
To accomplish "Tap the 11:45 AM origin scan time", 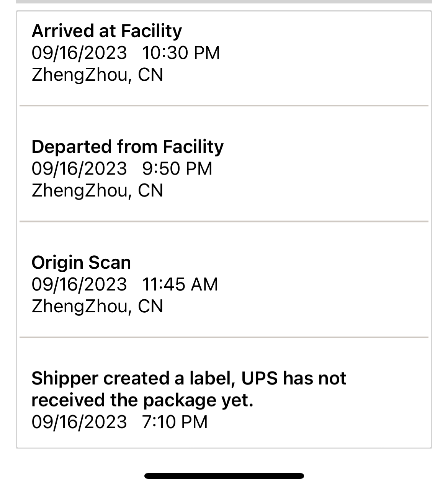I will tap(180, 284).
